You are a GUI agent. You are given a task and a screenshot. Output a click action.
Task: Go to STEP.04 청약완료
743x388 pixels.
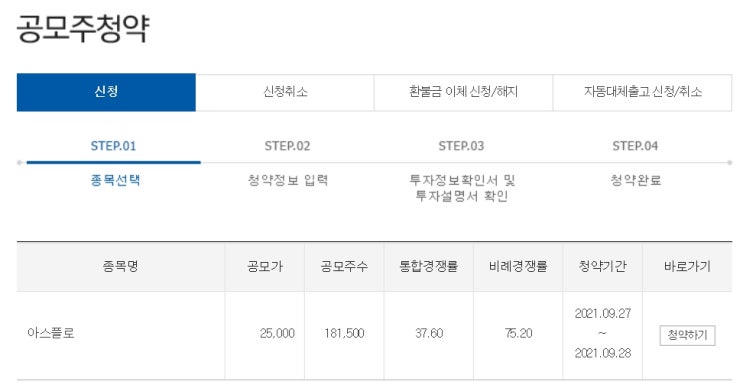coord(635,162)
